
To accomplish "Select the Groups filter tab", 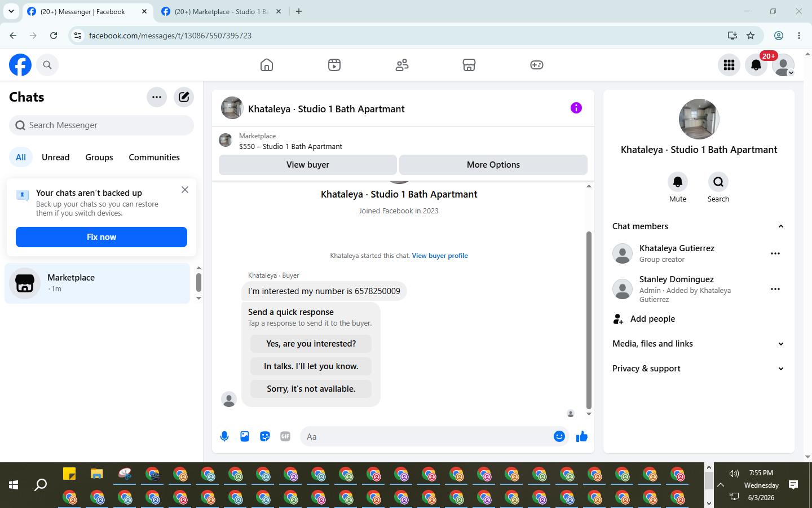I will point(99,157).
